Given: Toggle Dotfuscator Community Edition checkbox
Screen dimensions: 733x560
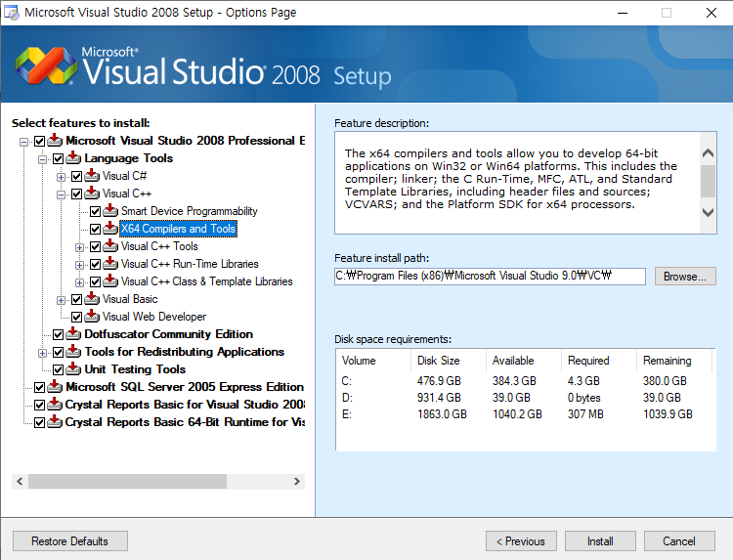Looking at the screenshot, I should coord(58,334).
